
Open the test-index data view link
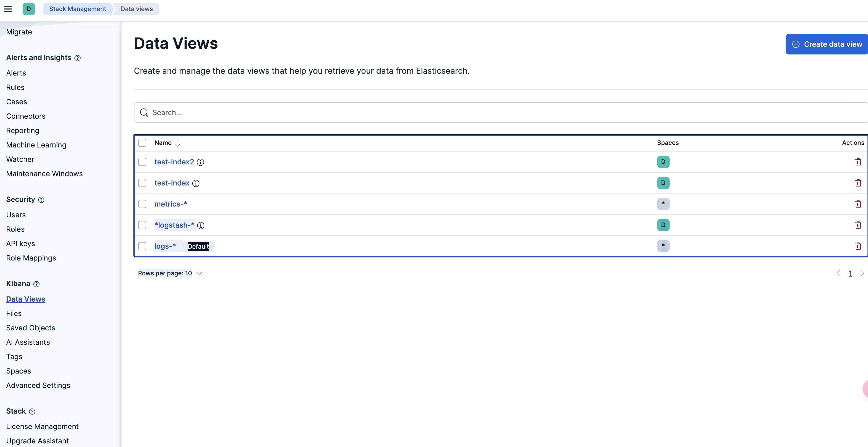tap(172, 183)
